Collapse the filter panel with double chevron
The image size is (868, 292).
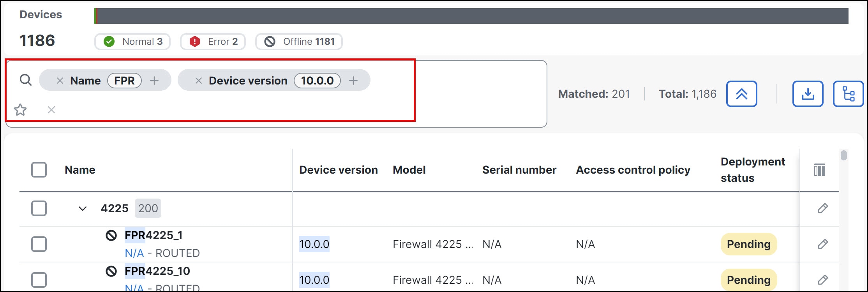pyautogui.click(x=741, y=94)
